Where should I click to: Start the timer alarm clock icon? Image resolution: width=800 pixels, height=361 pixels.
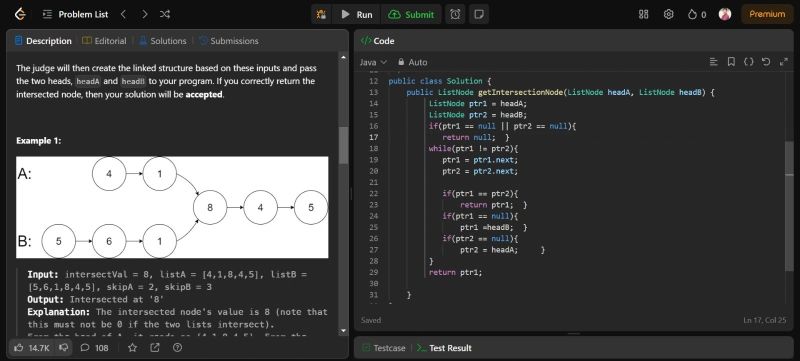[x=455, y=14]
